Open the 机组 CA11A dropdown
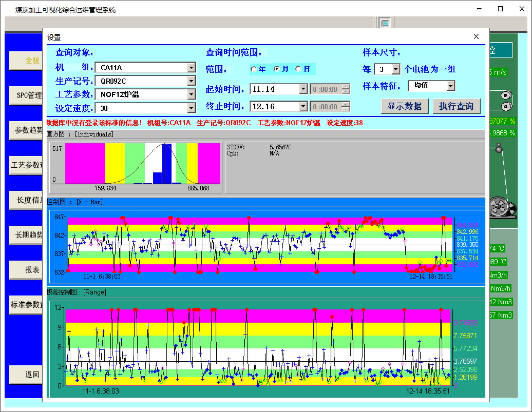This screenshot has width=532, height=412. pyautogui.click(x=191, y=68)
